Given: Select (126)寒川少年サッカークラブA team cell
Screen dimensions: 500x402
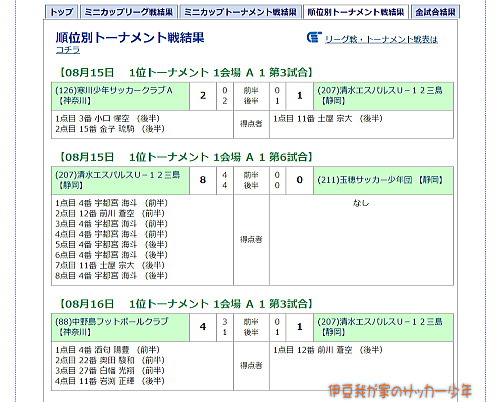Looking at the screenshot, I should point(120,96).
